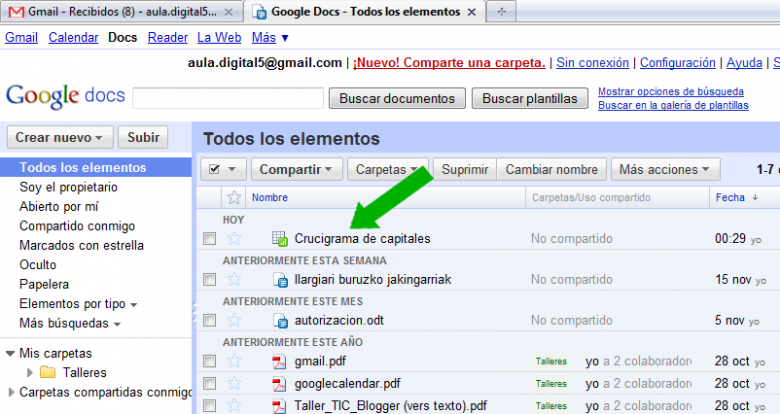This screenshot has height=414, width=780.
Task: Click the Gmail tab favicon
Action: point(16,12)
